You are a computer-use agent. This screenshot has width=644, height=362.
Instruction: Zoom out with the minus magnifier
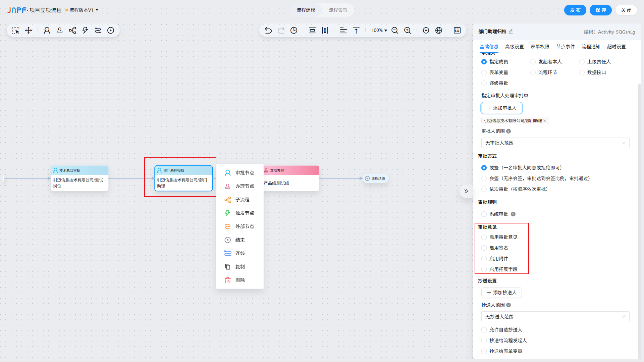pyautogui.click(x=395, y=31)
